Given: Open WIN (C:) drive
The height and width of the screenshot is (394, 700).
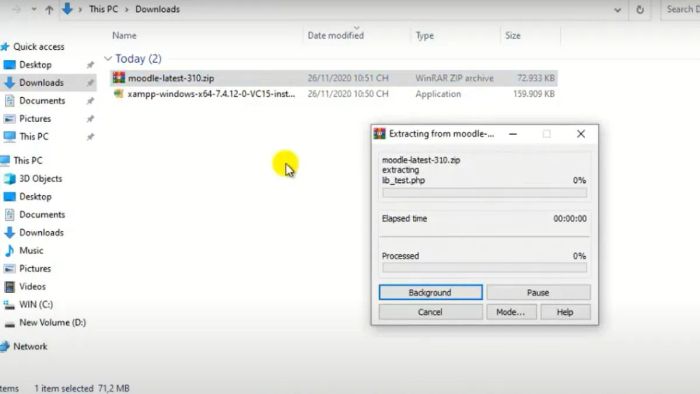Looking at the screenshot, I should tap(36, 304).
